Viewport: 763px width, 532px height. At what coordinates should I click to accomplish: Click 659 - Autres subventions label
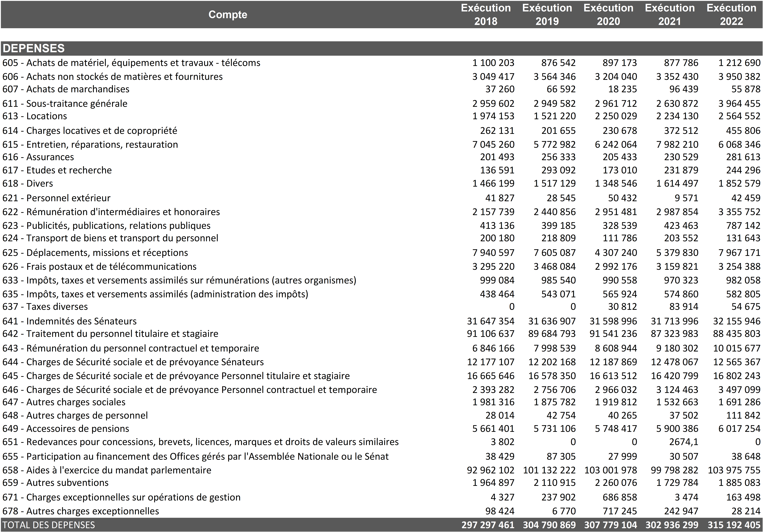pos(55,483)
